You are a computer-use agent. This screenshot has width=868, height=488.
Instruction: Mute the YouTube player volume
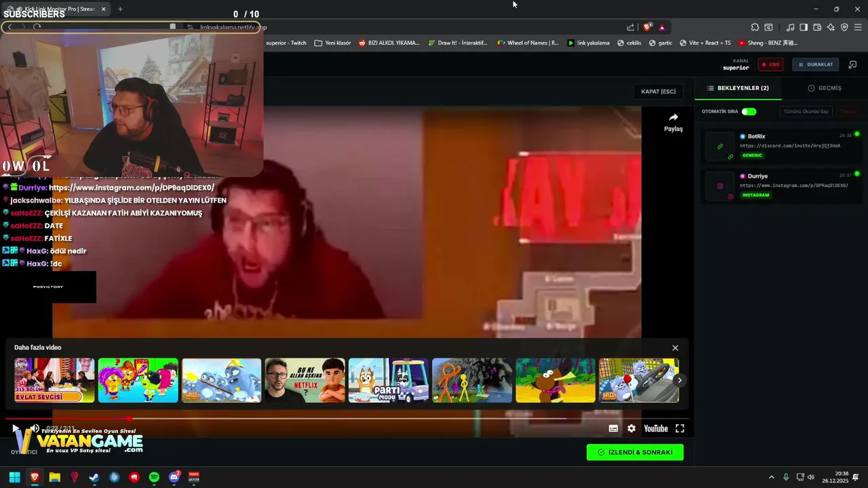pos(35,428)
